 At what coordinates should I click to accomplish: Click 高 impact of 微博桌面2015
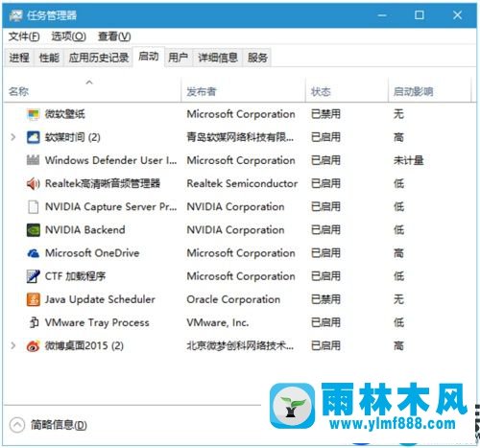398,345
